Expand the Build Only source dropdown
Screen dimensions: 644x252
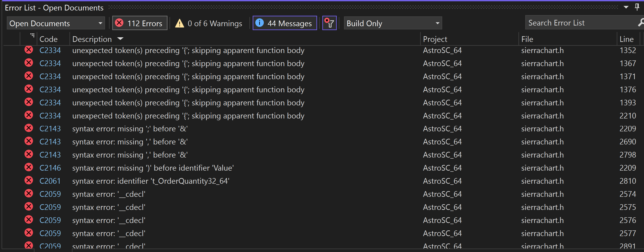click(x=392, y=23)
